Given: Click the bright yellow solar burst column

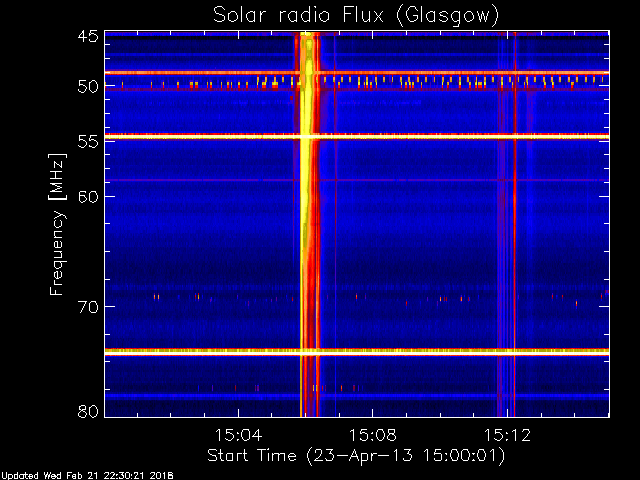Looking at the screenshot, I should point(307,224).
